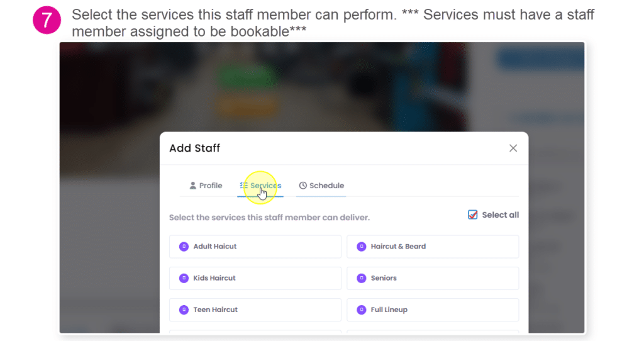Close the Add Staff dialog

(513, 148)
